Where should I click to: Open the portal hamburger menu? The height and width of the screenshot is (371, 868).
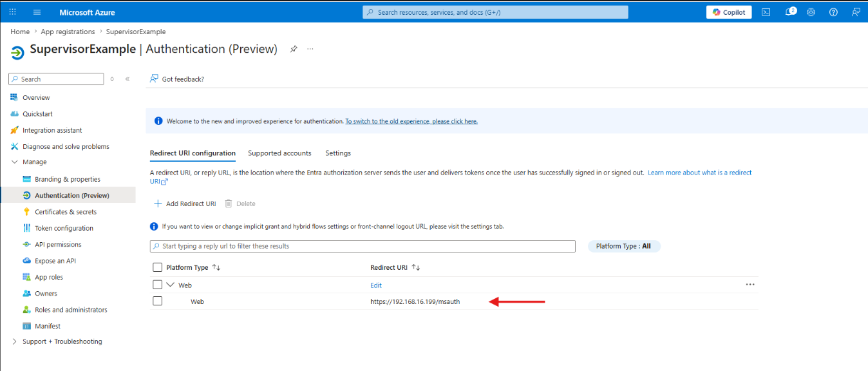tap(37, 12)
